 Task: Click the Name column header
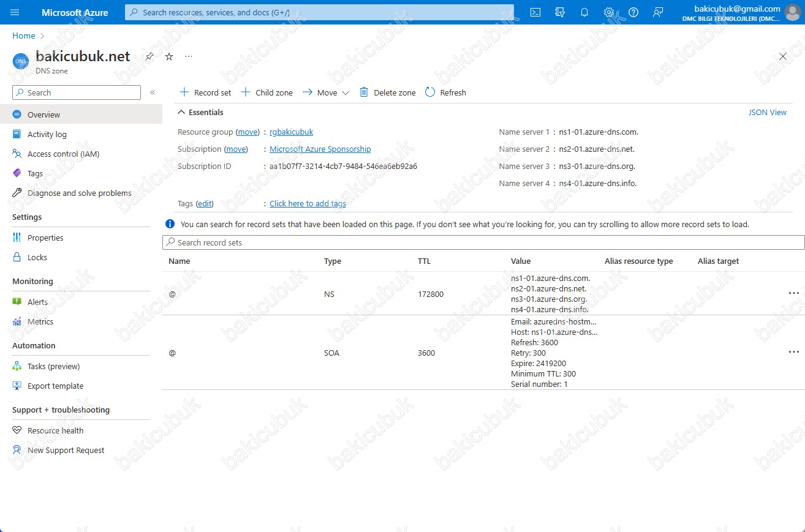(x=180, y=261)
